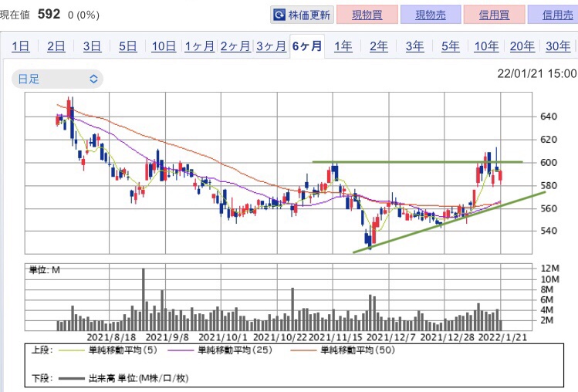Switch chart range to 3日
Viewport: 578px width, 392px height.
point(92,46)
